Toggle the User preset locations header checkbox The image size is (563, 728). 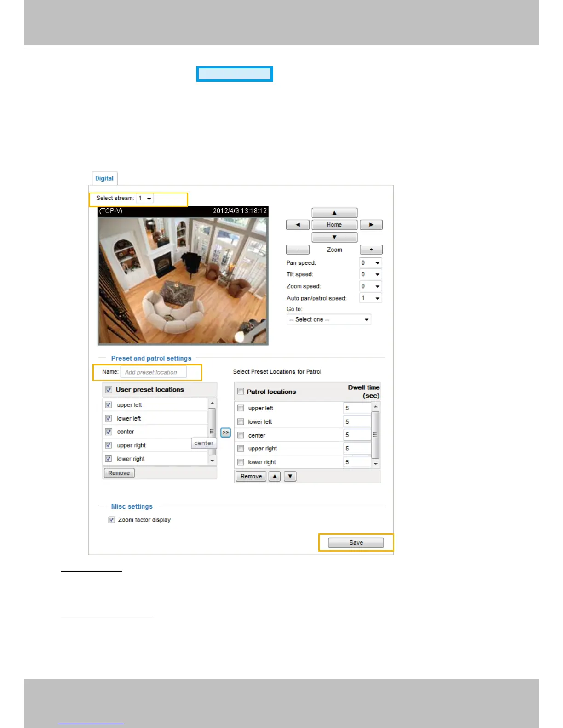coord(109,390)
